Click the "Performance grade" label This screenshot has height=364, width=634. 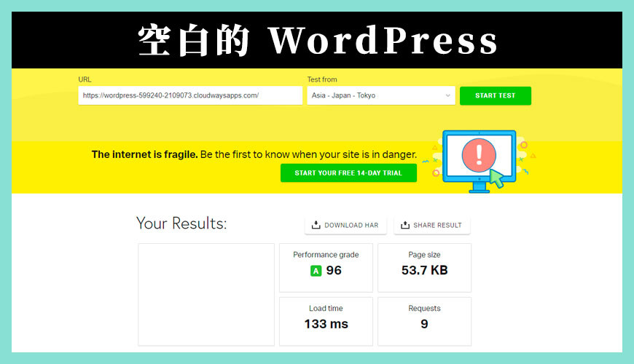[x=326, y=255]
